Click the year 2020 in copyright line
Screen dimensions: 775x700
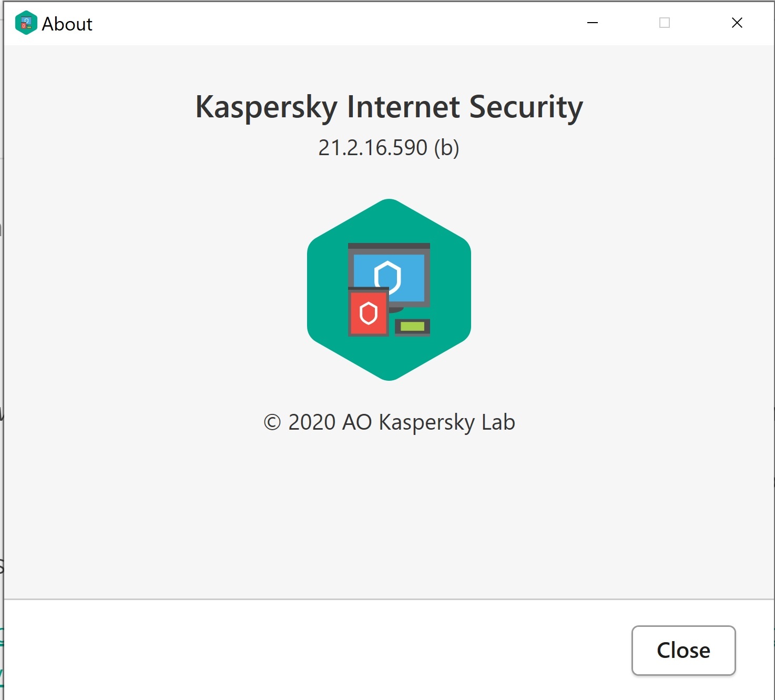click(312, 422)
